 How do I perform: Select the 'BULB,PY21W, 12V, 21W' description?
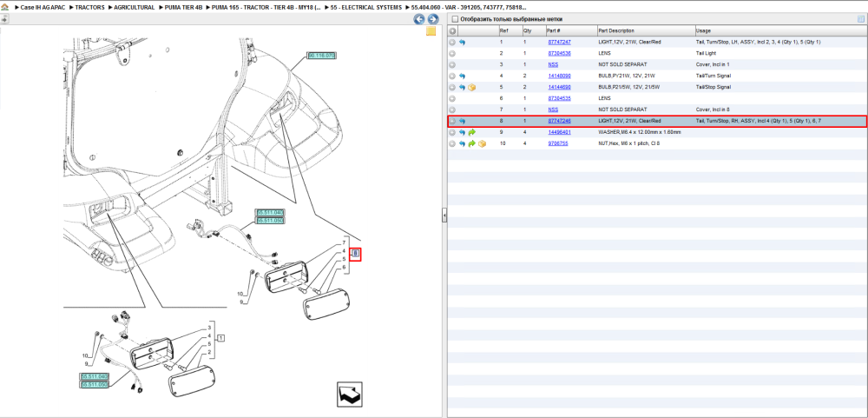click(x=628, y=76)
